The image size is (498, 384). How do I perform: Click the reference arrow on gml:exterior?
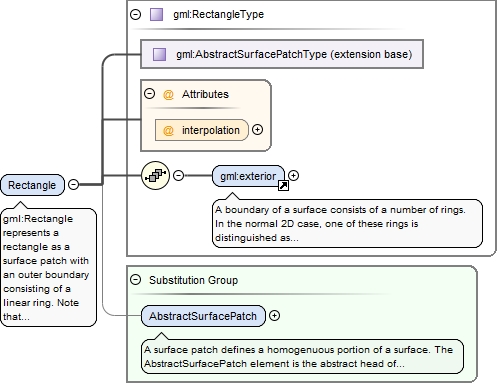click(283, 185)
